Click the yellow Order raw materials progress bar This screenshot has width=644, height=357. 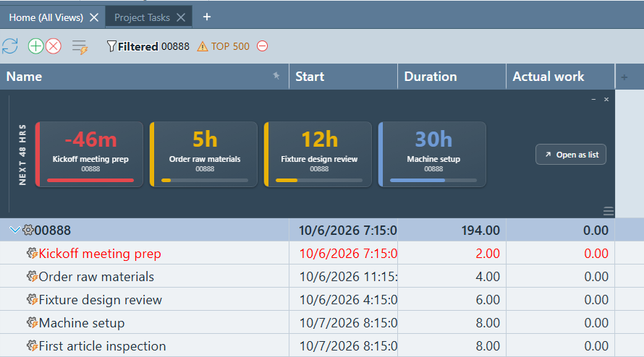point(205,180)
